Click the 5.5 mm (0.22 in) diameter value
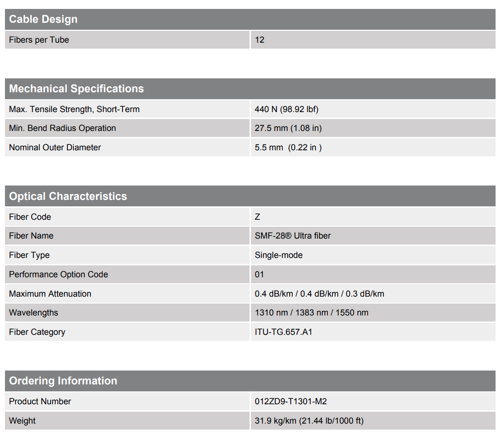This screenshot has width=504, height=437. [288, 147]
